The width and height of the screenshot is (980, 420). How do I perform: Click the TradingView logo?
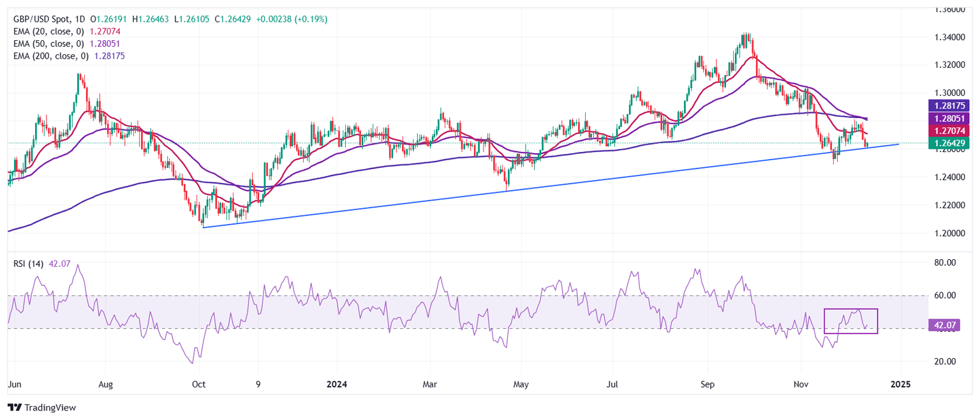[41, 407]
